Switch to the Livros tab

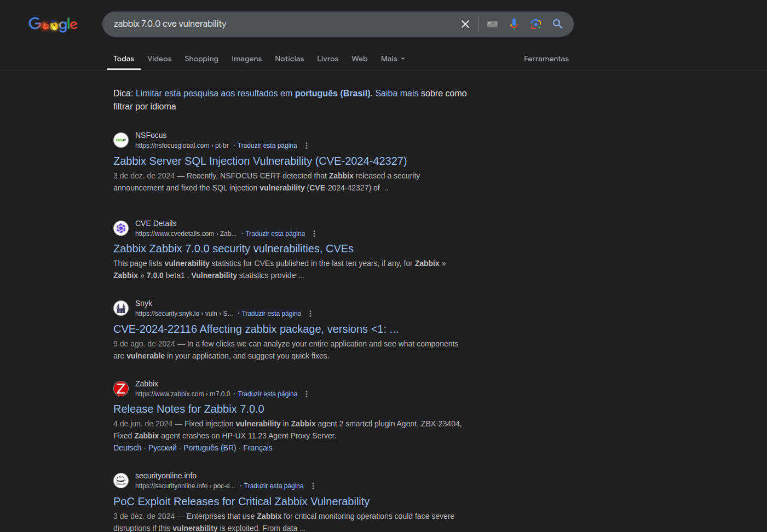(x=327, y=59)
